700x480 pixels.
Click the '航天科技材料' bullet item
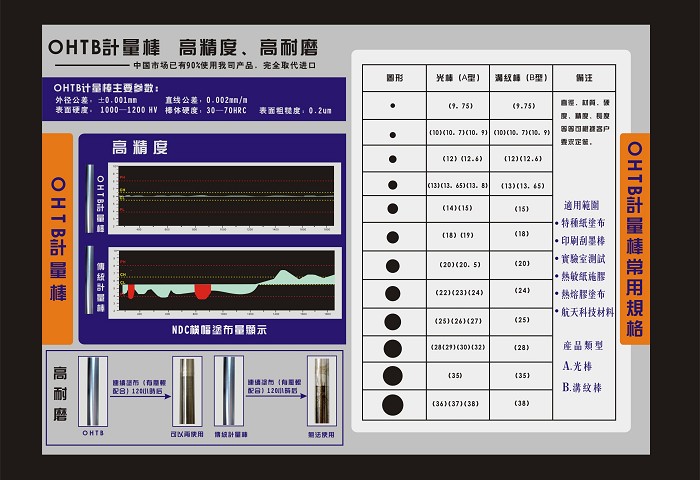tap(584, 312)
